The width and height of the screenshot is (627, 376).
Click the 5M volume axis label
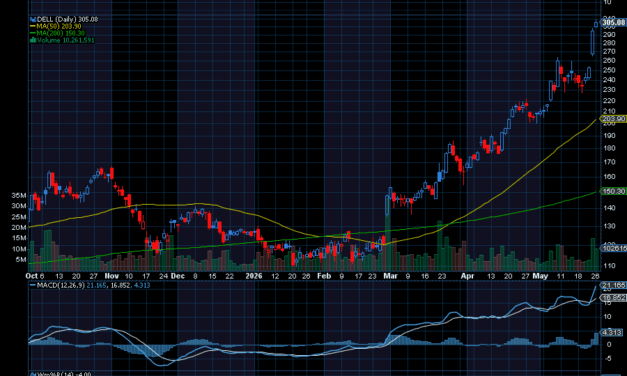pos(21,259)
